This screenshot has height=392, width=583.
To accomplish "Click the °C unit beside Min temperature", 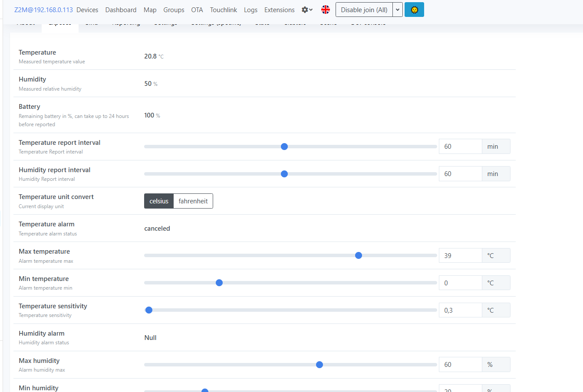I will click(496, 283).
